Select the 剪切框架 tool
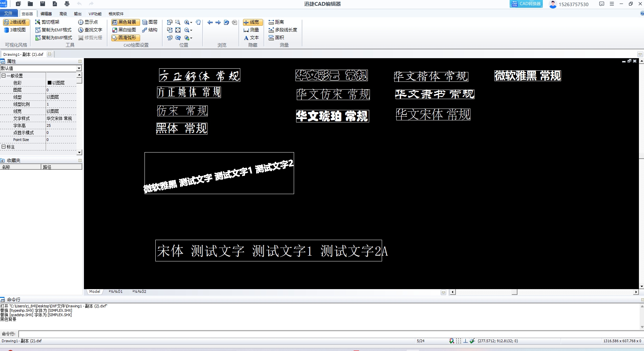 [47, 22]
